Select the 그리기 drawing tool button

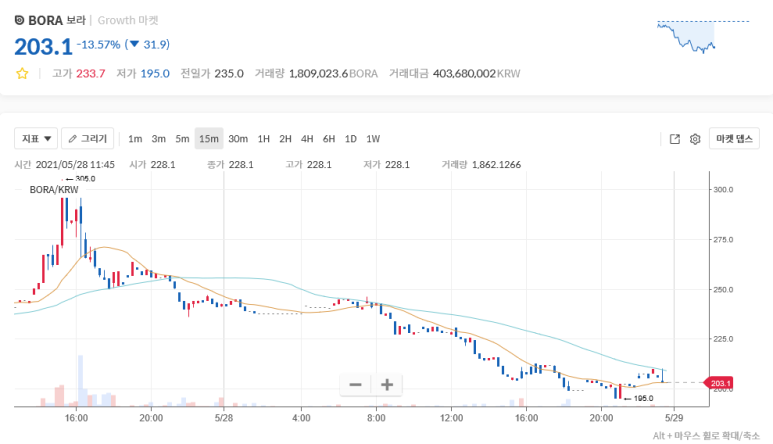88,138
